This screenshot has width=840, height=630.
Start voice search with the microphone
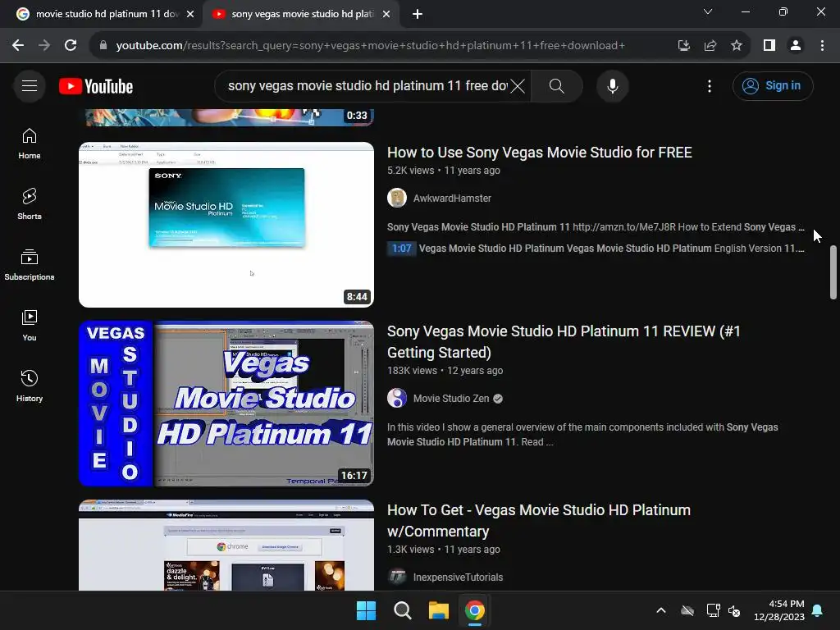(612, 85)
